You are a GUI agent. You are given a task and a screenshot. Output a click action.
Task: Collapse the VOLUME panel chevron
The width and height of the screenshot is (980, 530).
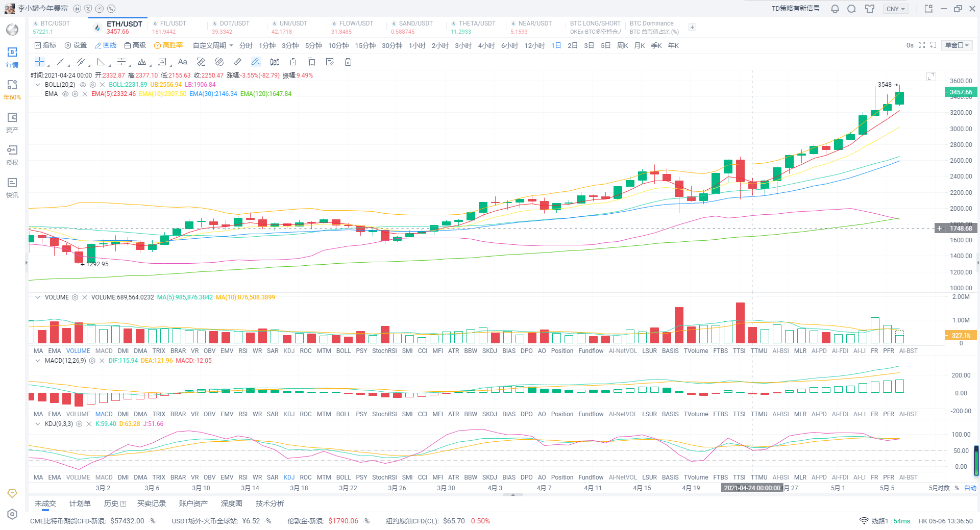click(x=38, y=297)
